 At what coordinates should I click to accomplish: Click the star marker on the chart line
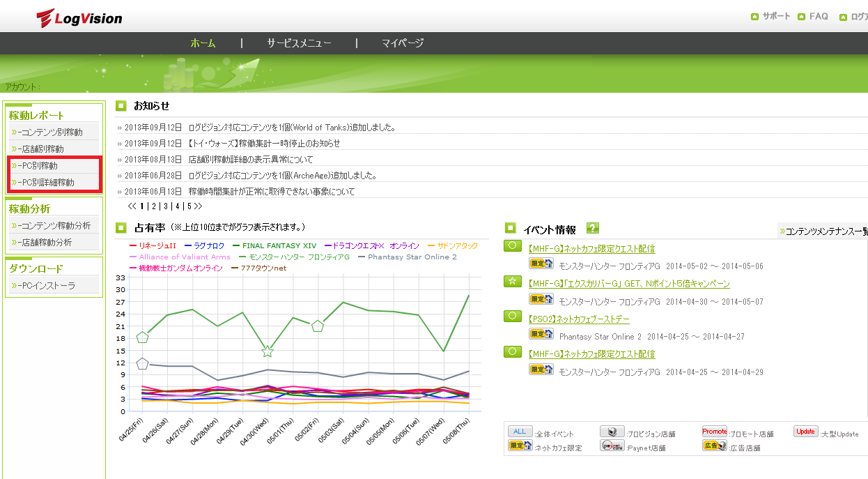pos(267,351)
